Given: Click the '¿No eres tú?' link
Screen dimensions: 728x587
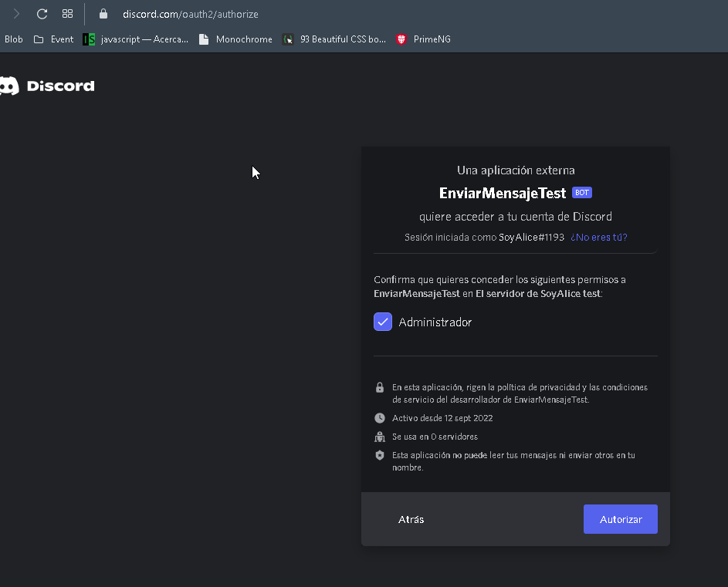Looking at the screenshot, I should pos(598,237).
